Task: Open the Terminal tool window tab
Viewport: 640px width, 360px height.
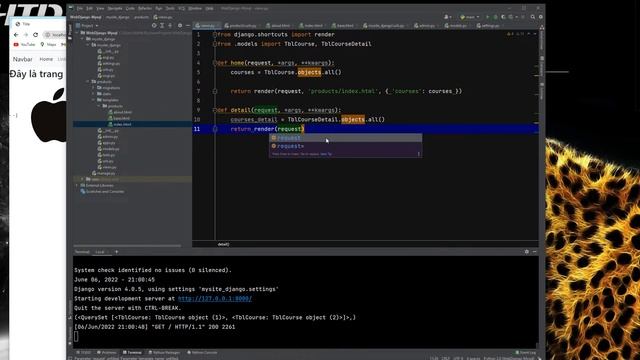Action: 133,352
